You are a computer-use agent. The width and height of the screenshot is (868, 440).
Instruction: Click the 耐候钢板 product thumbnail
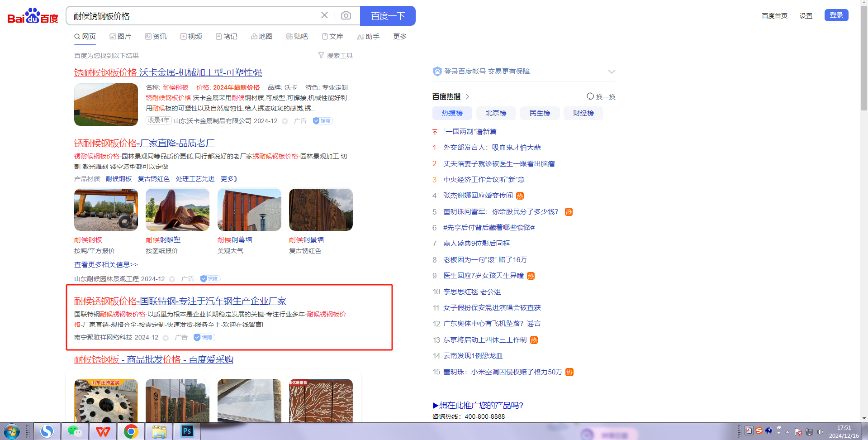[x=106, y=210]
